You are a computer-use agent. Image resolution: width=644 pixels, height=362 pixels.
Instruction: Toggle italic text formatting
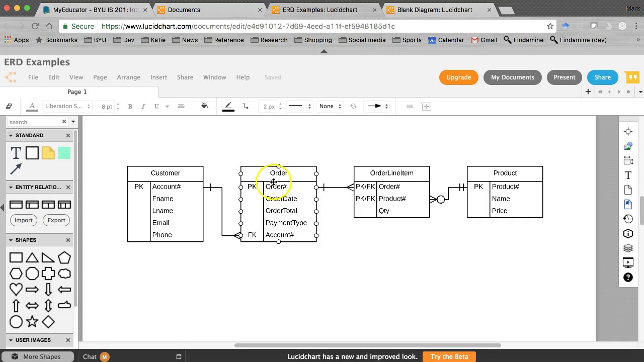point(143,106)
